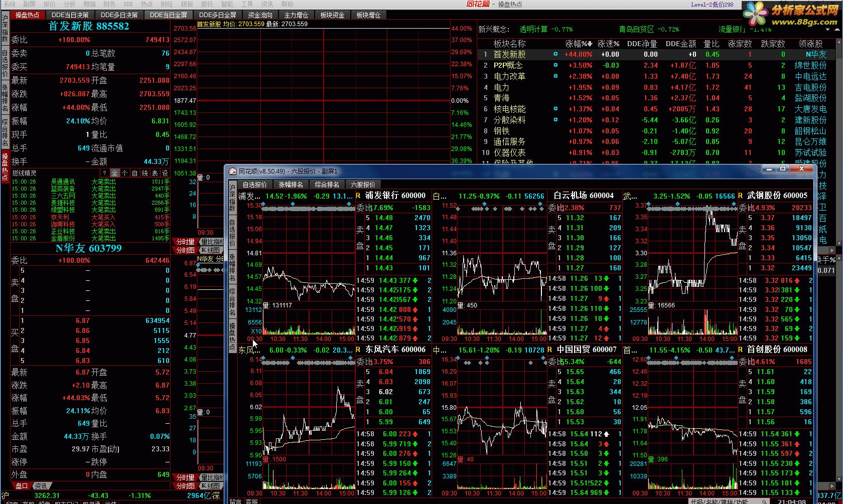Switch to DDE当日决策 tab
Screen dimensions: 843x504
pos(70,15)
